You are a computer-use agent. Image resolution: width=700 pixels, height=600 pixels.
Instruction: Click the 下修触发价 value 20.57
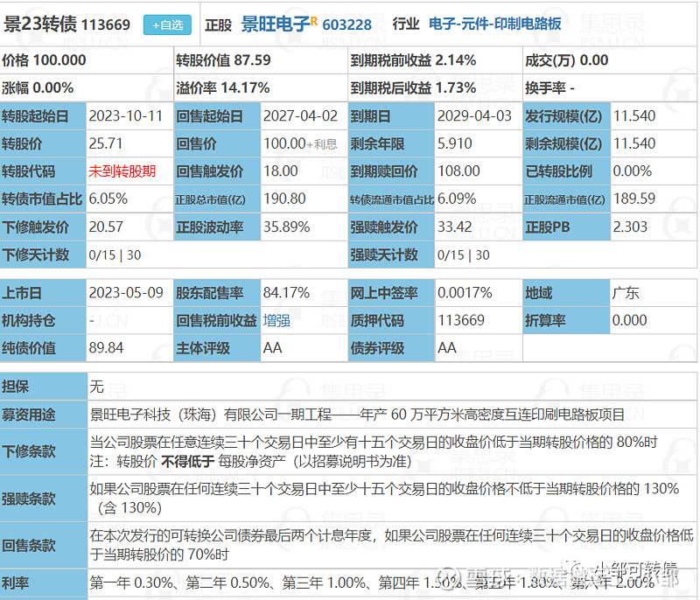click(x=106, y=227)
